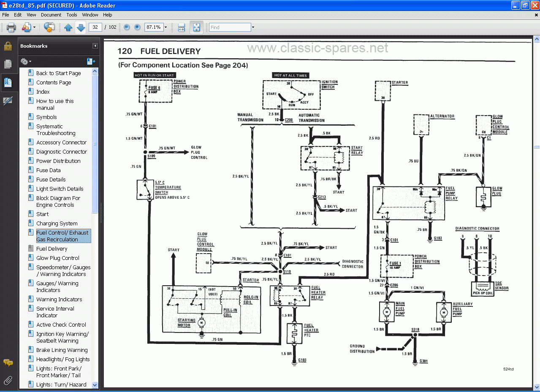
Task: Open the Signatures panel icon
Action: point(7,100)
